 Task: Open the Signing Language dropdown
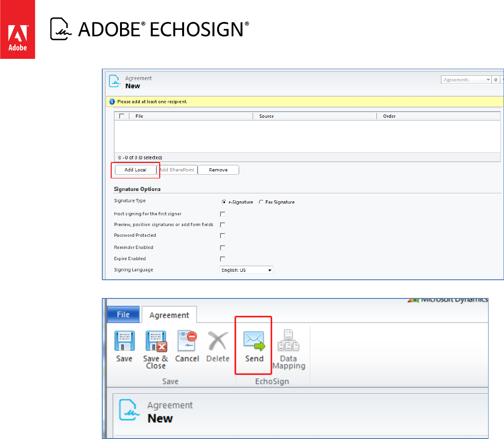pos(246,270)
